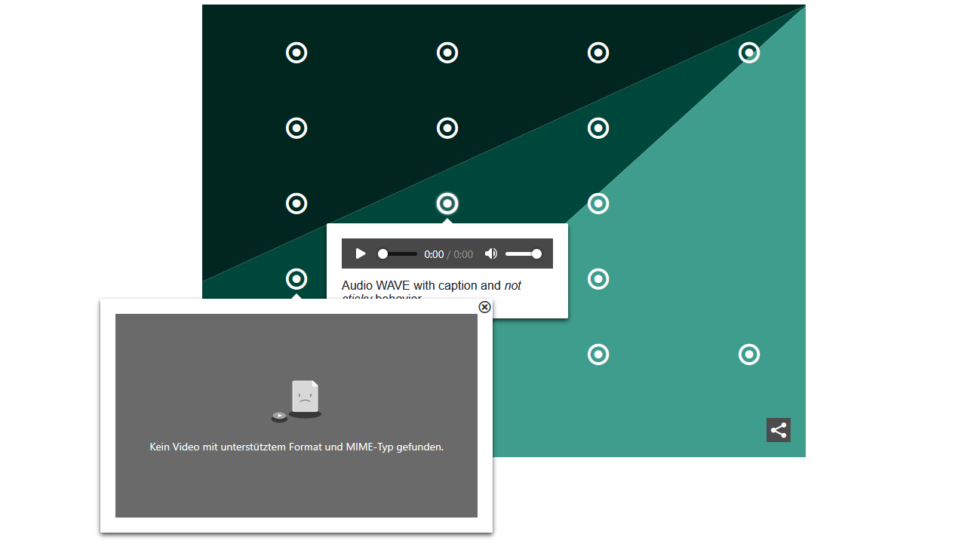Click the audio time display 0:00 / 0:00
980x553 pixels.
tap(449, 254)
